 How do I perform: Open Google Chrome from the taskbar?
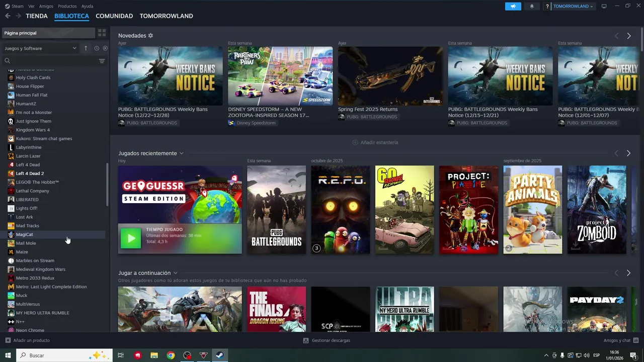171,355
